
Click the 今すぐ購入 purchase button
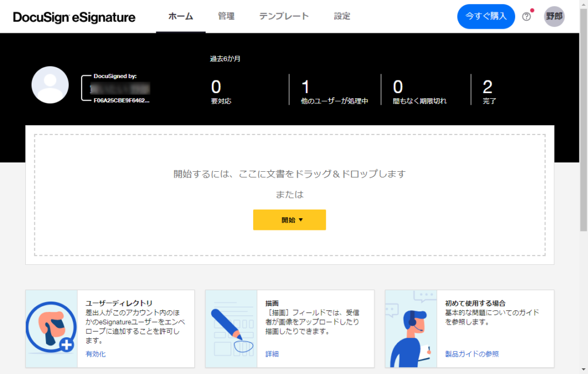pos(486,16)
